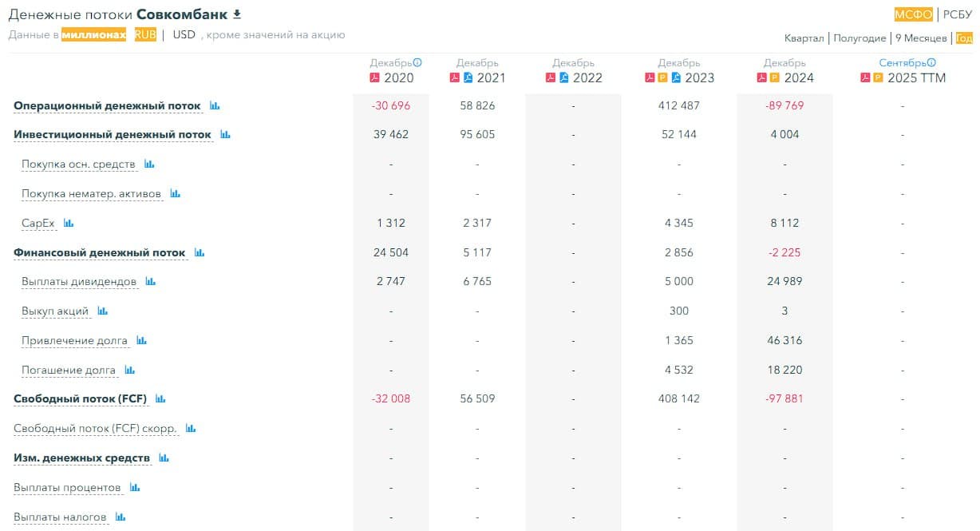Select the Квартал period tab
The width and height of the screenshot is (980, 531).
tap(804, 38)
